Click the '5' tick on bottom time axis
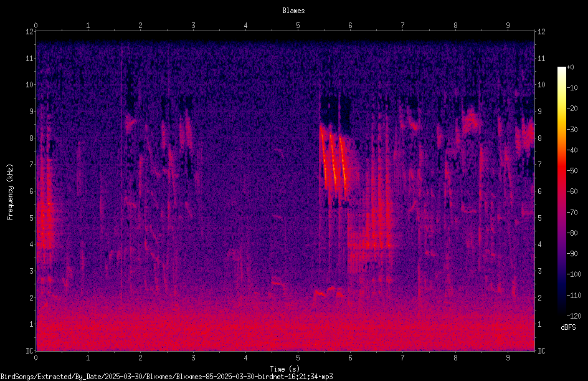This screenshot has height=381, width=588. 298,358
